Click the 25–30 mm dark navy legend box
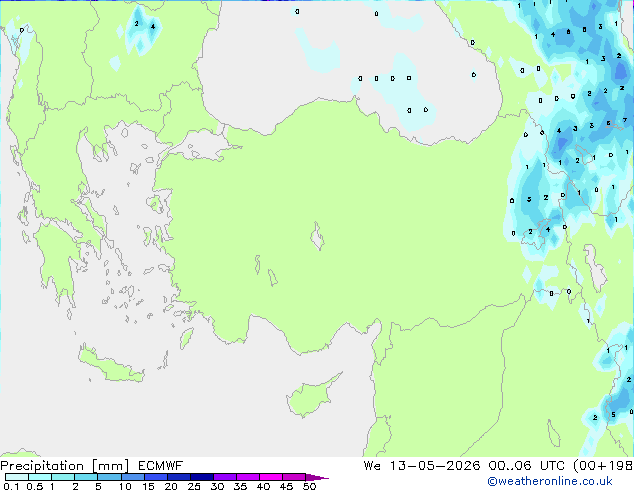The height and width of the screenshot is (490, 634). click(x=201, y=477)
